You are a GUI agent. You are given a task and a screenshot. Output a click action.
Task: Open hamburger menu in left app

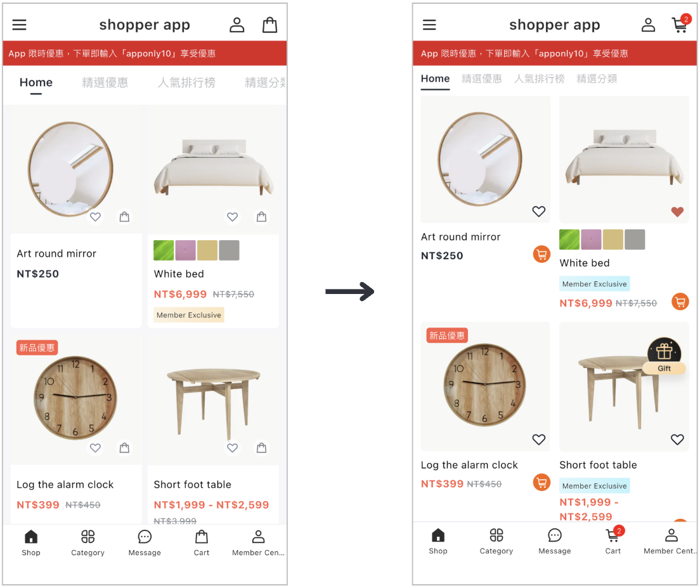pos(19,25)
